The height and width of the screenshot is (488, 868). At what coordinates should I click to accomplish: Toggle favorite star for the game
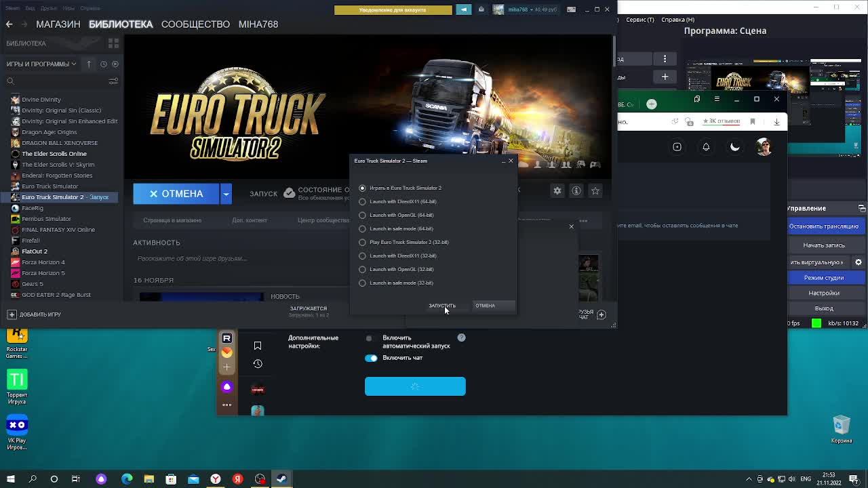point(595,191)
